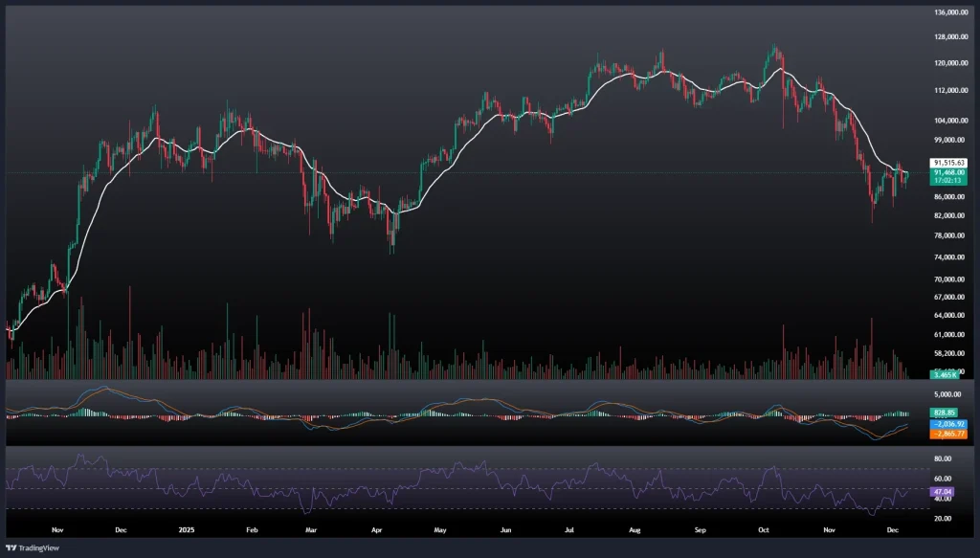Click the 2025 year marker on time axis

point(185,527)
